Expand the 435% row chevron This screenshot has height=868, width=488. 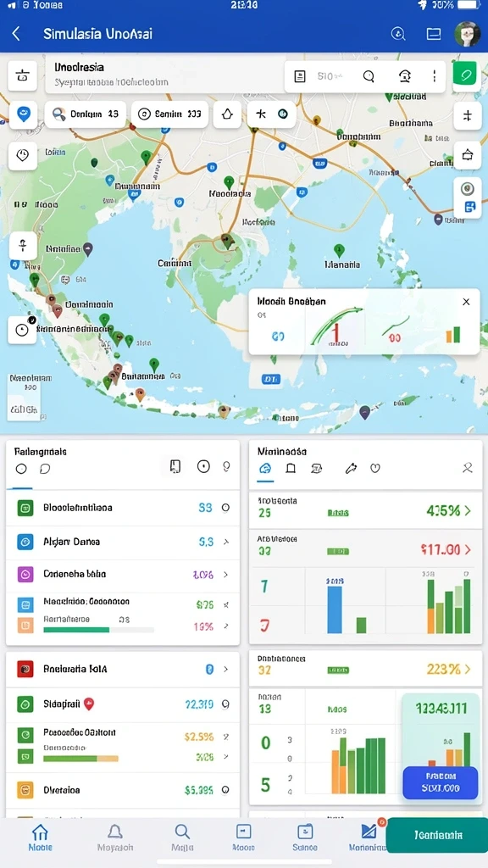tap(468, 510)
